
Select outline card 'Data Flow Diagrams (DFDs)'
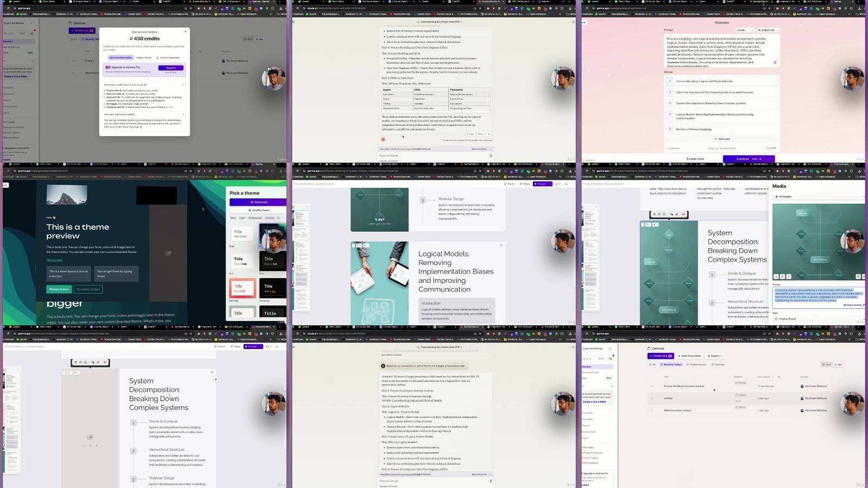coord(722,92)
